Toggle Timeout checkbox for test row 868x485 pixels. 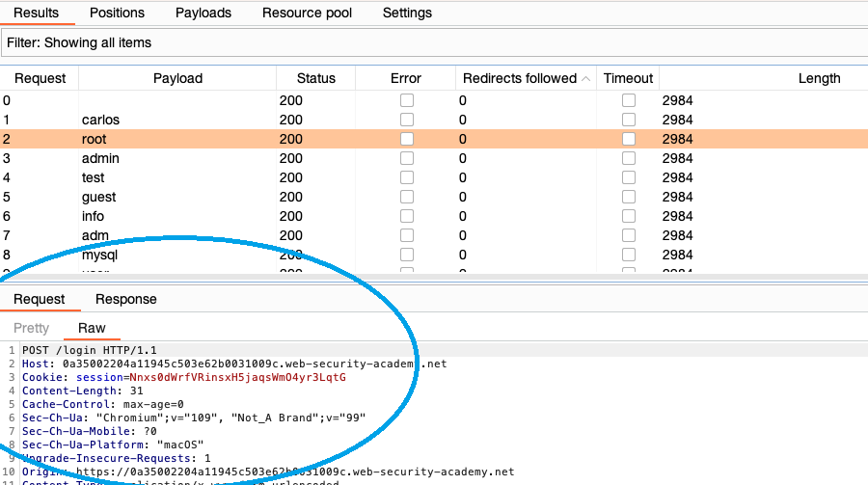pos(628,177)
